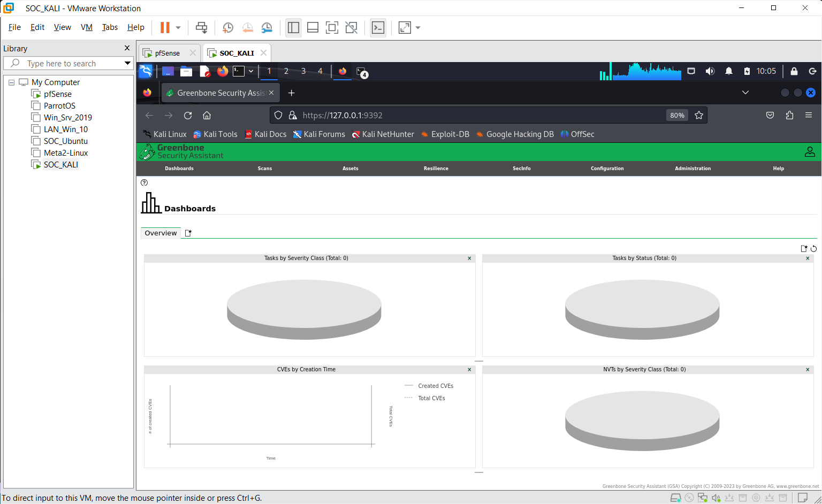Open the Kali Tools bookmark

coord(215,134)
